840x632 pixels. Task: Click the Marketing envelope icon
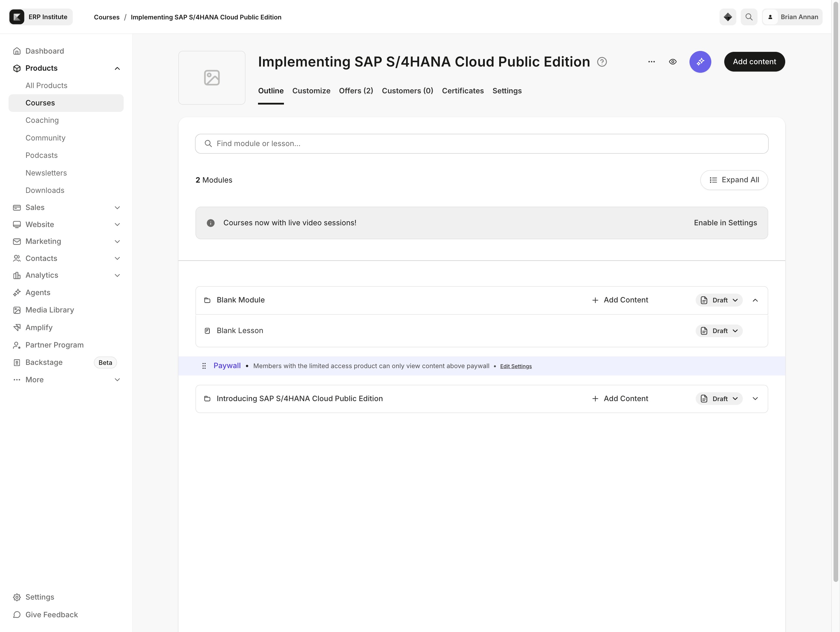[x=17, y=241]
